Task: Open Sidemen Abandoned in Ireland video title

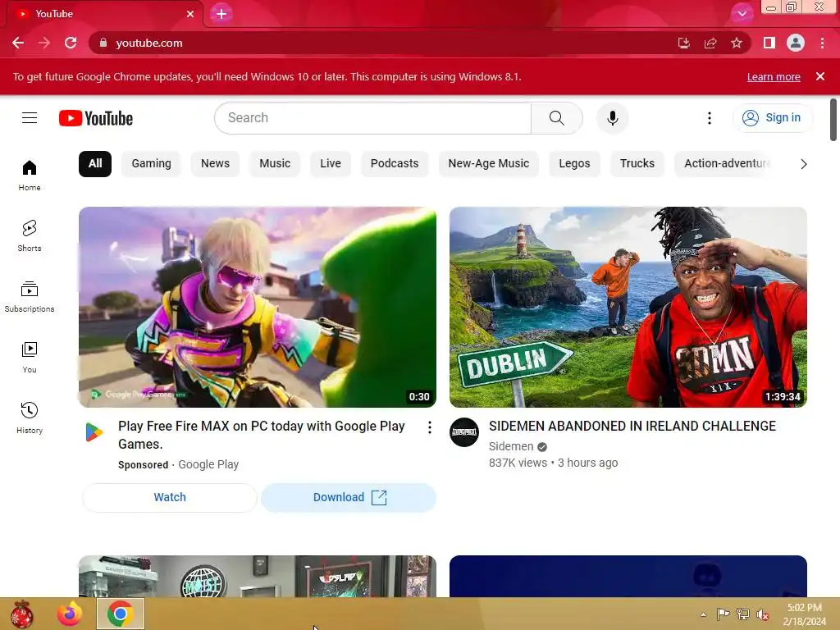Action: [632, 427]
